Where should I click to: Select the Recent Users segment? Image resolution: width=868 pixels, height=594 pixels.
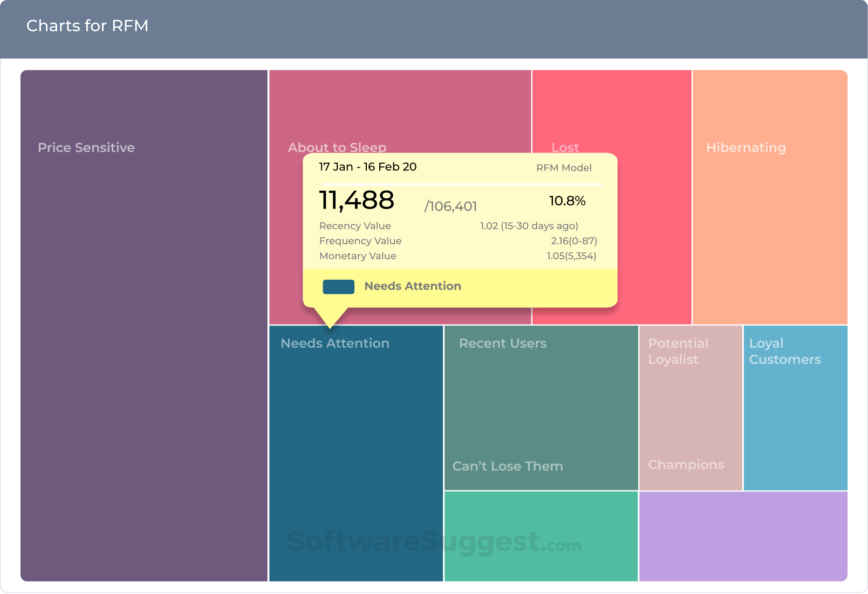(x=502, y=343)
